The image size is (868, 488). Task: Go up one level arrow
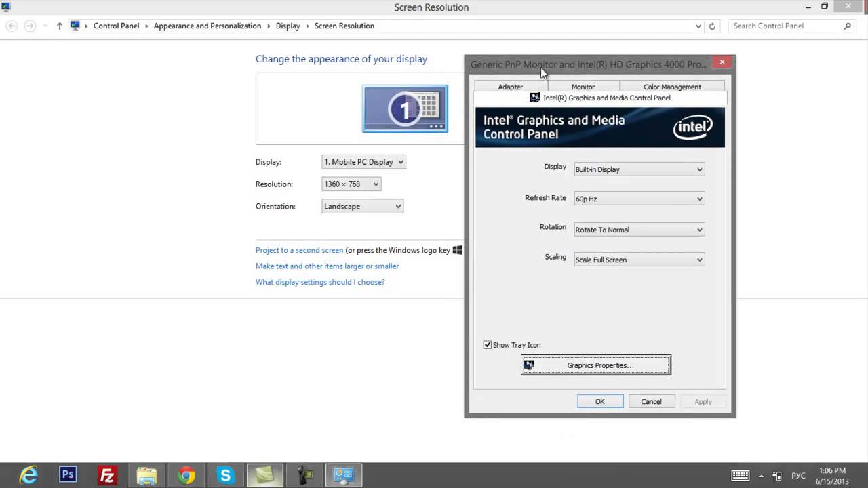pos(60,26)
